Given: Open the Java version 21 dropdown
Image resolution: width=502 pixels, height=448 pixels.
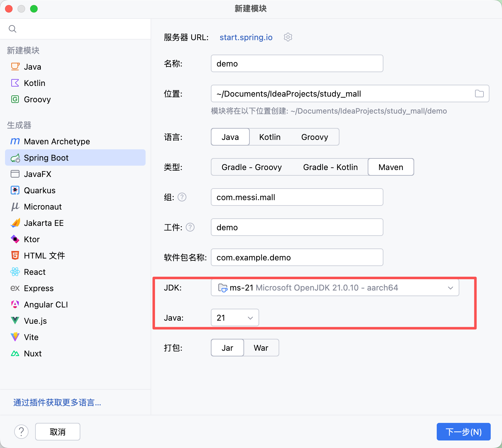Looking at the screenshot, I should [x=235, y=317].
